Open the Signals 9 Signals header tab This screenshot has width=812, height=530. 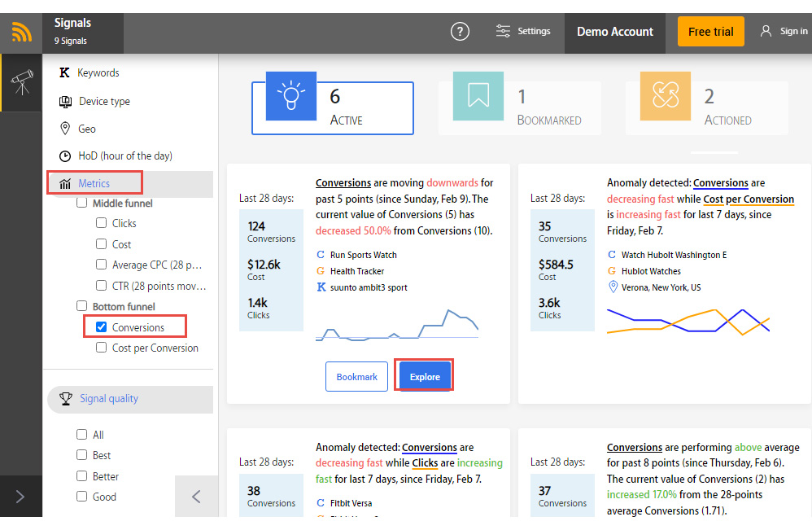[x=83, y=33]
